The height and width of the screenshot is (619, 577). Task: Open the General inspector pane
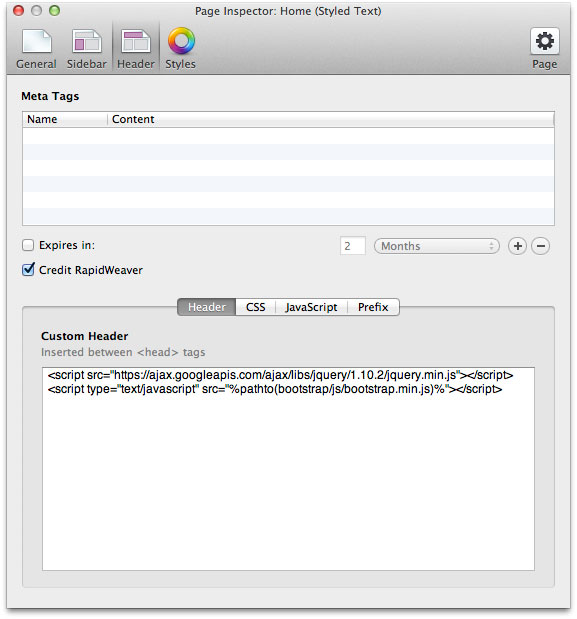[x=36, y=49]
